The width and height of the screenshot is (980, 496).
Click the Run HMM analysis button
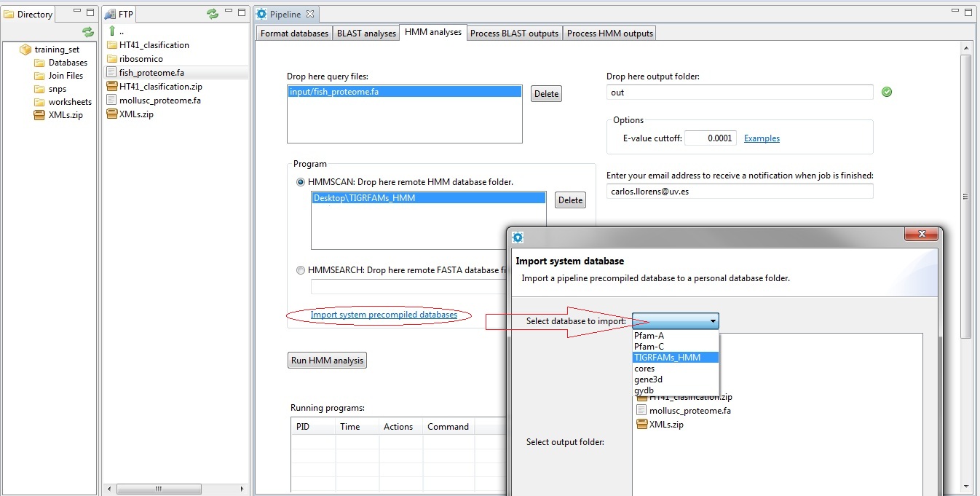[x=328, y=361]
